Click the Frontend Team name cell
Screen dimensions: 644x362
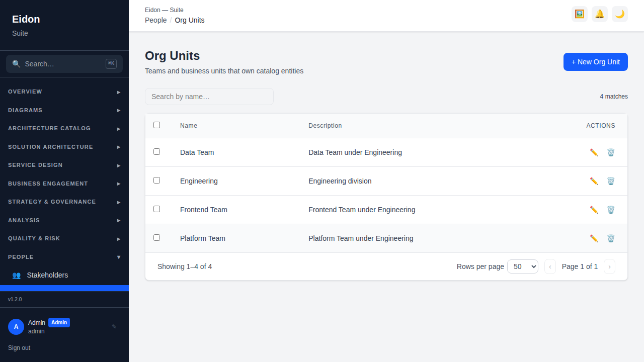204,210
